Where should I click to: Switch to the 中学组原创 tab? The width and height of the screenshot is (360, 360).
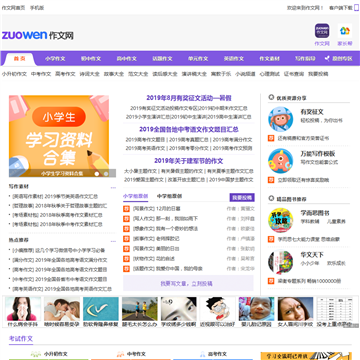[170, 196]
